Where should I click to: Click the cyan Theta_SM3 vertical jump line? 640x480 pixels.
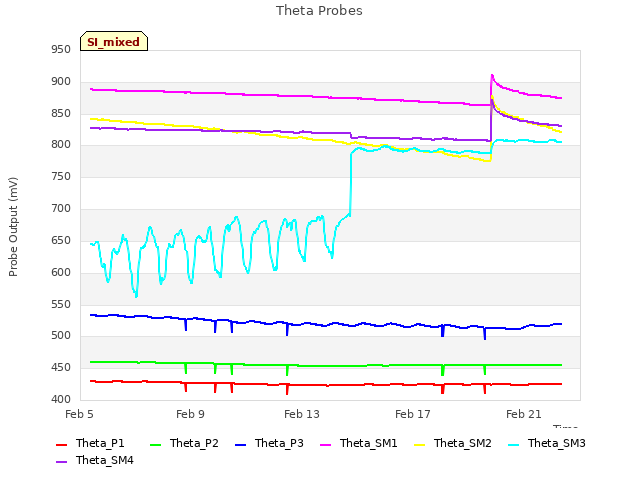click(351, 184)
